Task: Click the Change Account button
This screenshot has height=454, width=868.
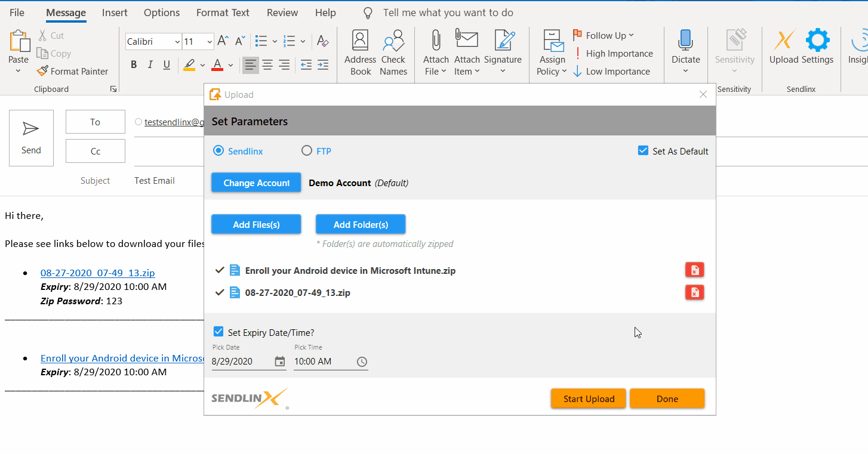Action: click(257, 183)
